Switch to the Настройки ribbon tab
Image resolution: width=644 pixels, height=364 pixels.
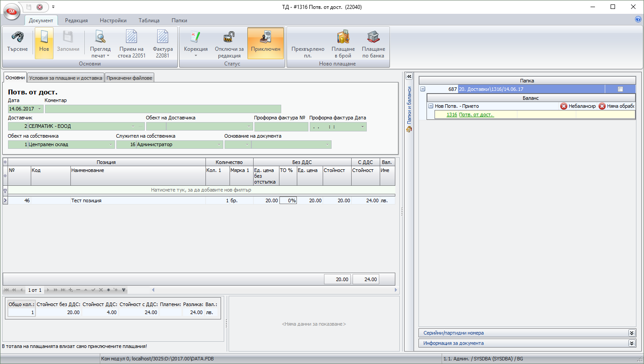click(x=113, y=20)
